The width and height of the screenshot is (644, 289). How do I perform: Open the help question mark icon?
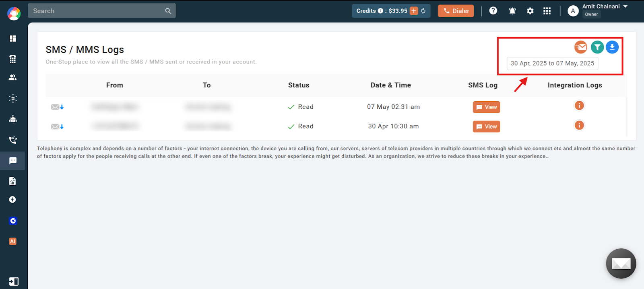pyautogui.click(x=493, y=11)
